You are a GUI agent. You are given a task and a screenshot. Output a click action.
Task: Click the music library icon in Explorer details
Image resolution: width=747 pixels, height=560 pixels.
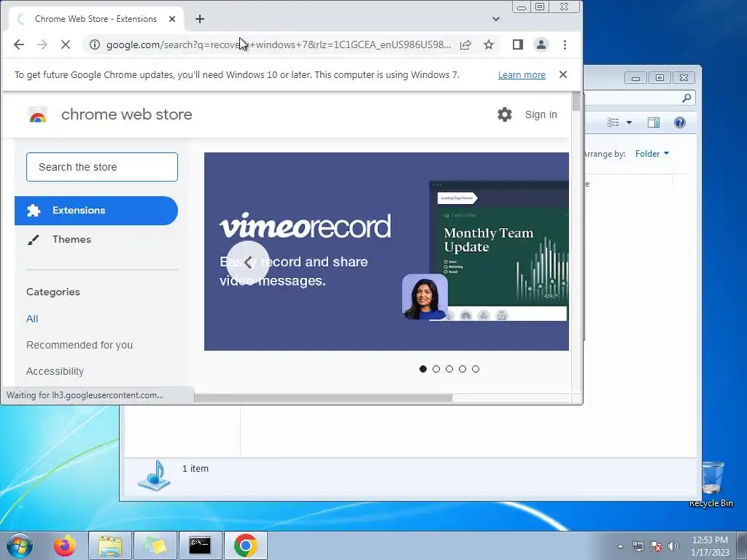pyautogui.click(x=155, y=475)
